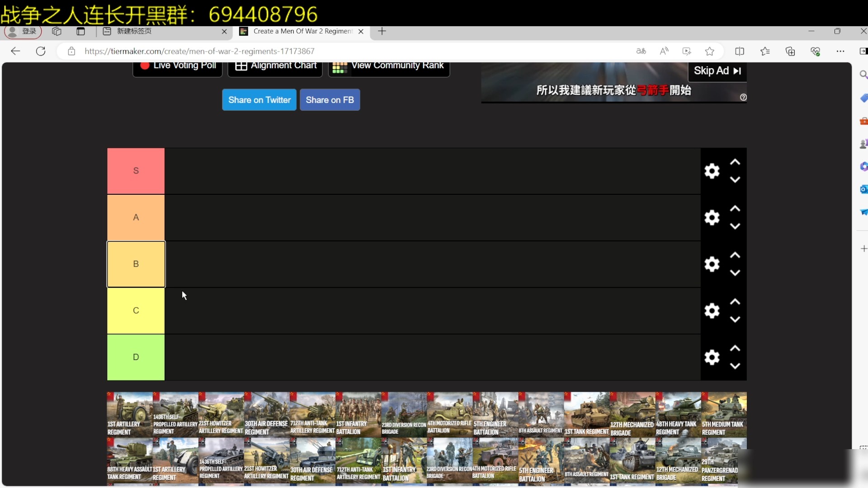Screen dimensions: 868x488
Task: Click the red S tier label
Action: click(x=136, y=171)
